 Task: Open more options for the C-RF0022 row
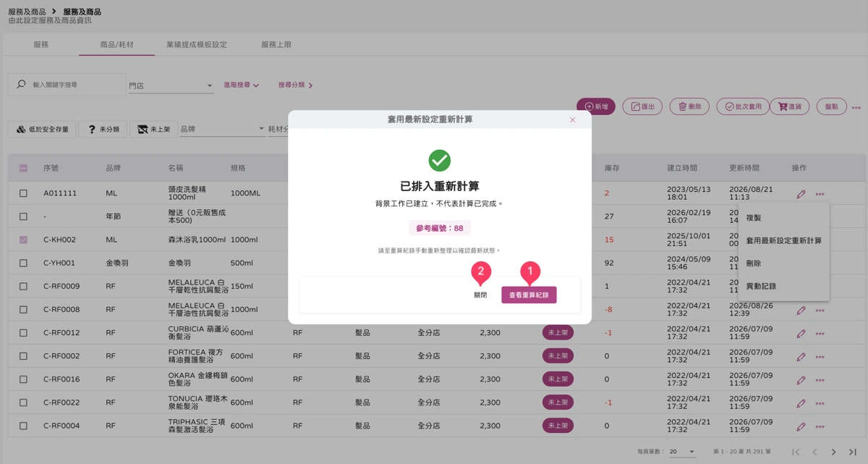pos(820,403)
